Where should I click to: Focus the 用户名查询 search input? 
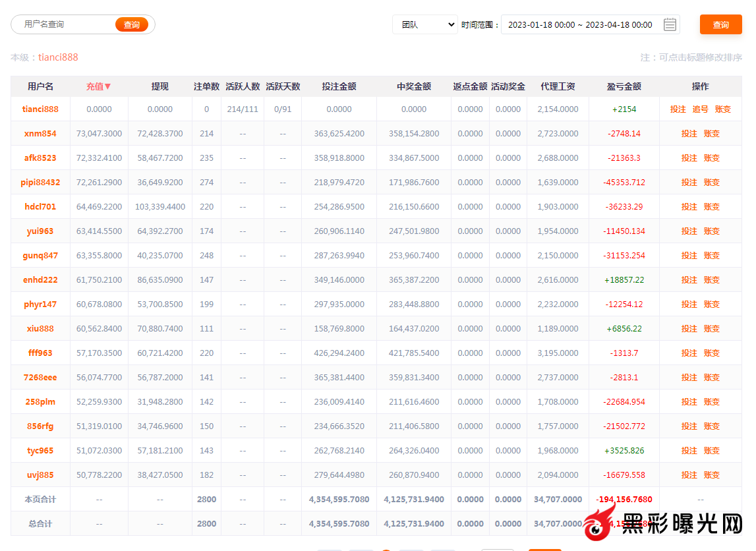66,24
